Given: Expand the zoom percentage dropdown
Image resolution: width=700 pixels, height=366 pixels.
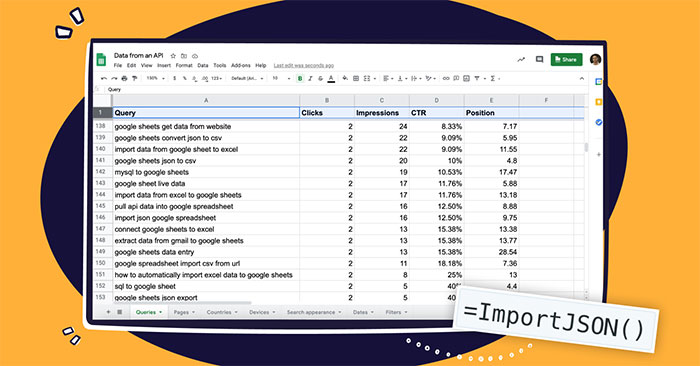Looking at the screenshot, I should [x=155, y=79].
